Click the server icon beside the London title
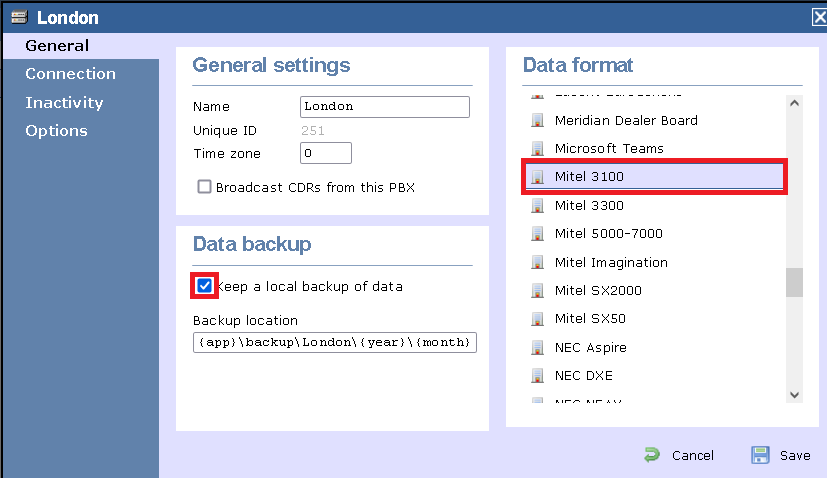Image resolution: width=827 pixels, height=478 pixels. coord(19,17)
